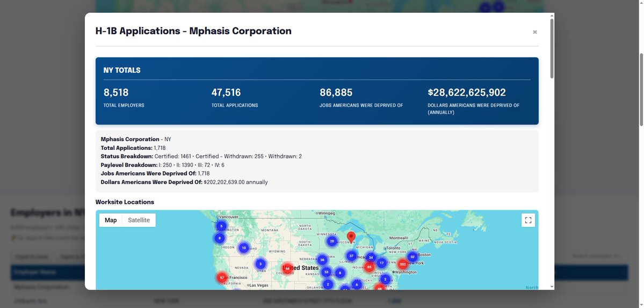Open the 37 cluster near Chicago

tap(351, 256)
